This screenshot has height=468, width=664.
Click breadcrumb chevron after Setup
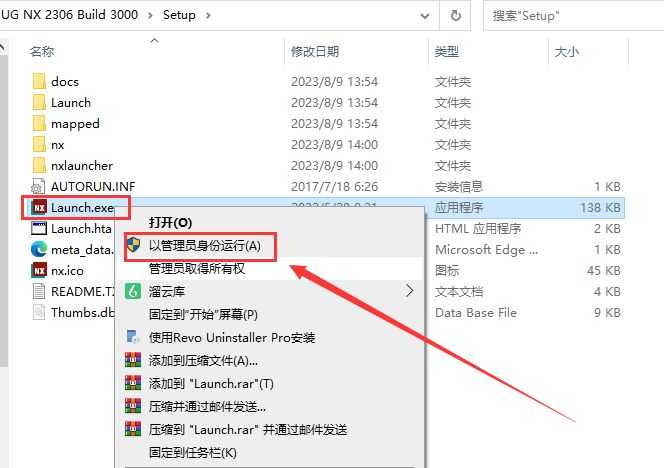[208, 16]
